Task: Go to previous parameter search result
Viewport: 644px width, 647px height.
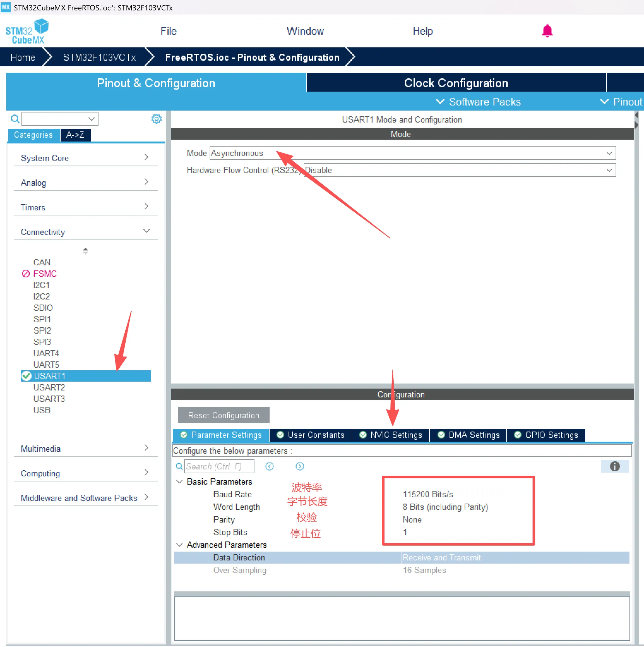Action: point(270,466)
